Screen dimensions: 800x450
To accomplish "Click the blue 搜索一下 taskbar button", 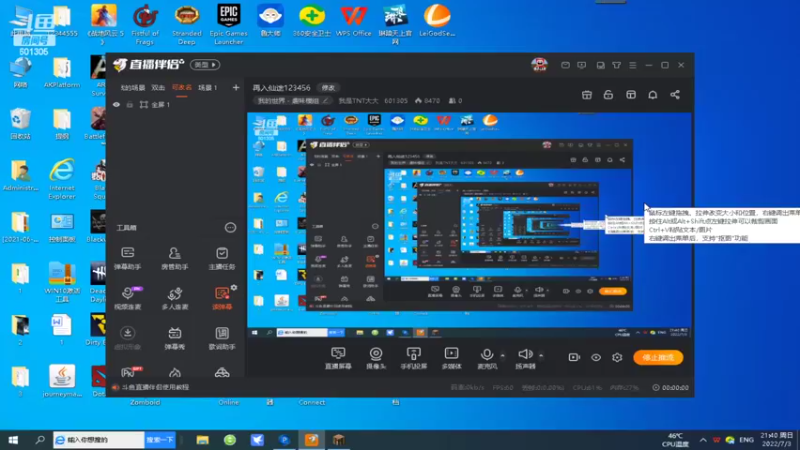I will 160,440.
